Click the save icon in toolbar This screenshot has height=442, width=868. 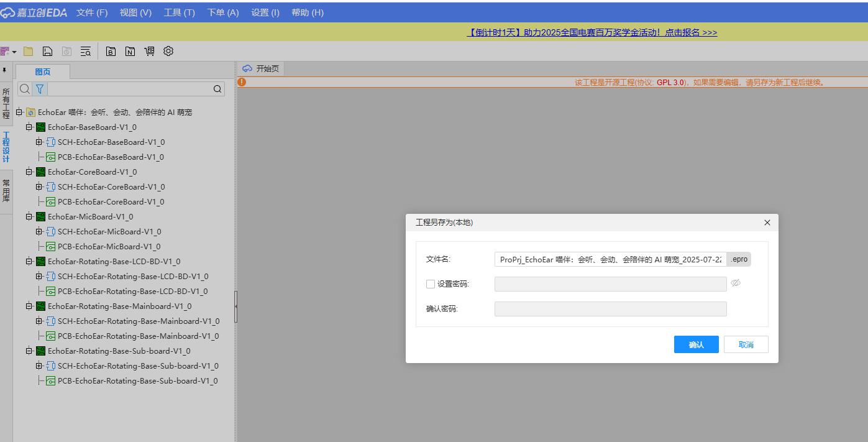pos(47,52)
